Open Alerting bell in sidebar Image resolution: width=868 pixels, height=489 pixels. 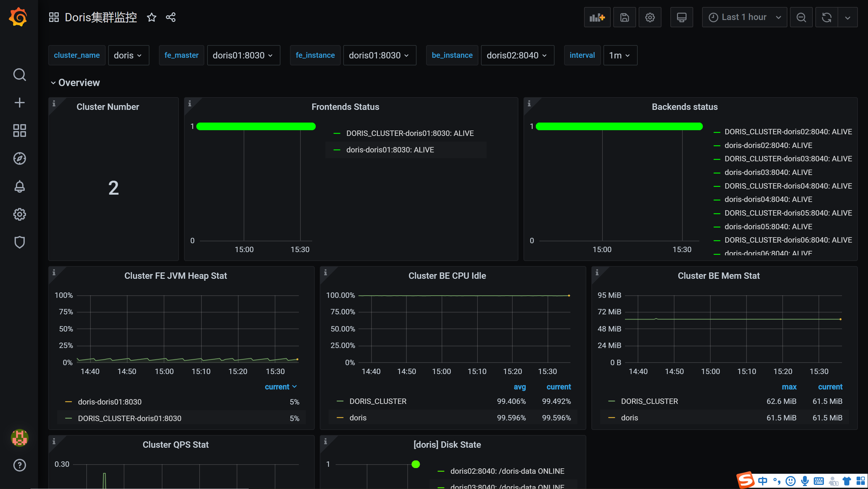[x=20, y=186]
